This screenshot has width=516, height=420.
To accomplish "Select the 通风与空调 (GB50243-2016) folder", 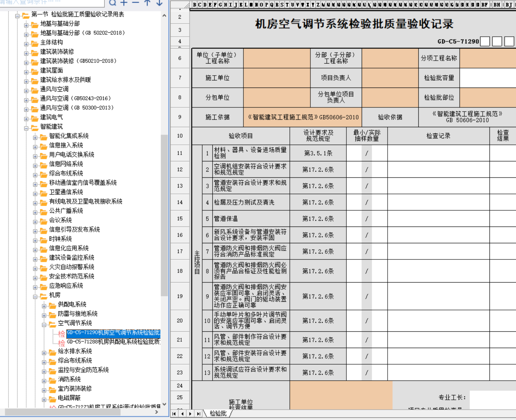I will pos(76,98).
